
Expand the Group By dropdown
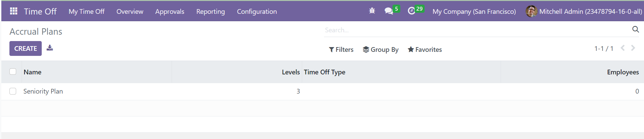[x=381, y=49]
